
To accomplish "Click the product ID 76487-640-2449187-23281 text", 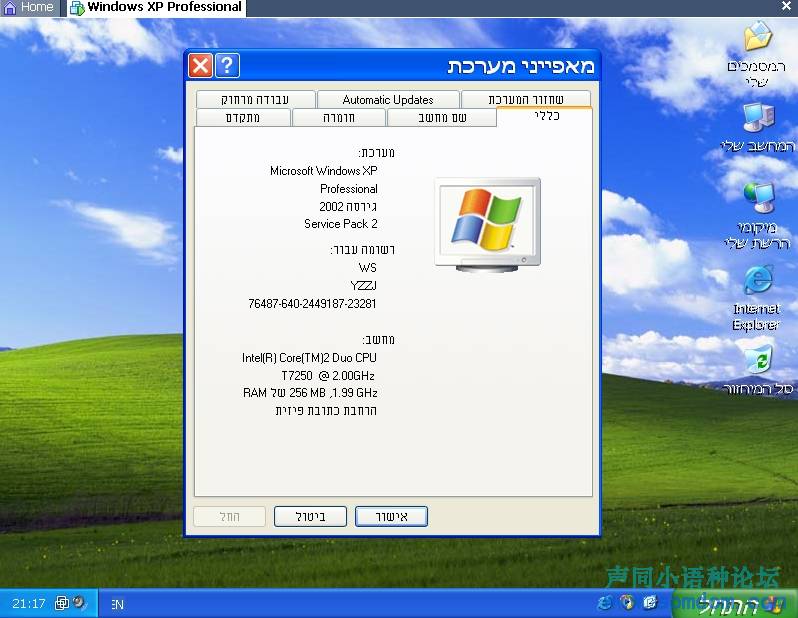I will tap(312, 304).
